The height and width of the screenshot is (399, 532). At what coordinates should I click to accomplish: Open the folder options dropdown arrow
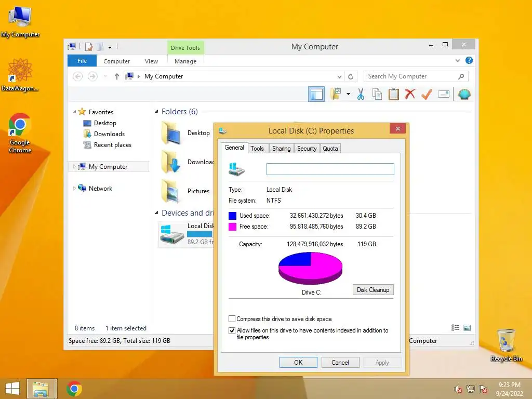pos(348,94)
